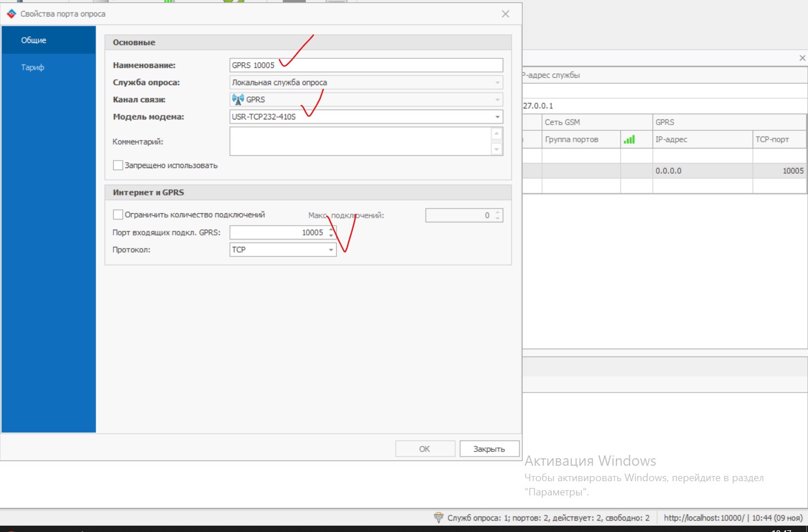Open the Протокол TCP dropdown
The width and height of the screenshot is (808, 532).
click(x=331, y=250)
